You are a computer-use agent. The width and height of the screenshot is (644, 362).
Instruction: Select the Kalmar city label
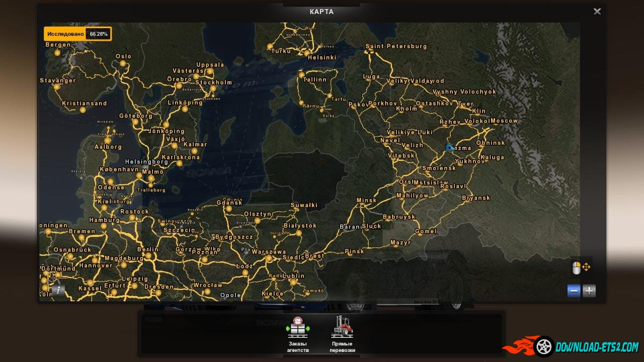[x=195, y=144]
